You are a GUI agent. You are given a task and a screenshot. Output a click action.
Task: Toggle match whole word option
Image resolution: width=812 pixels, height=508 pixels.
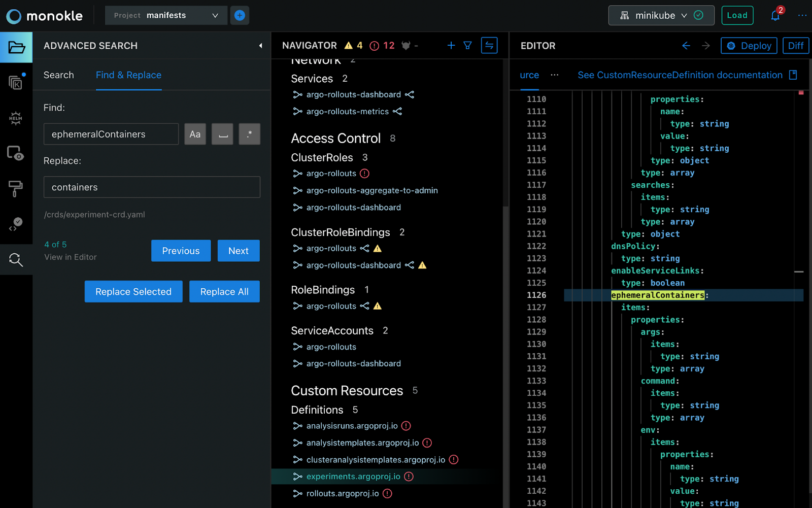222,134
